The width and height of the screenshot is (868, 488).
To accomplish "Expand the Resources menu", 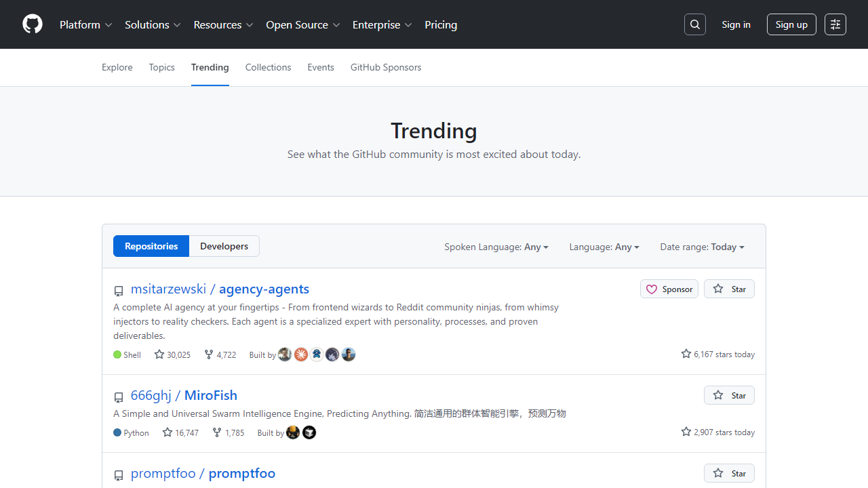I will 224,24.
